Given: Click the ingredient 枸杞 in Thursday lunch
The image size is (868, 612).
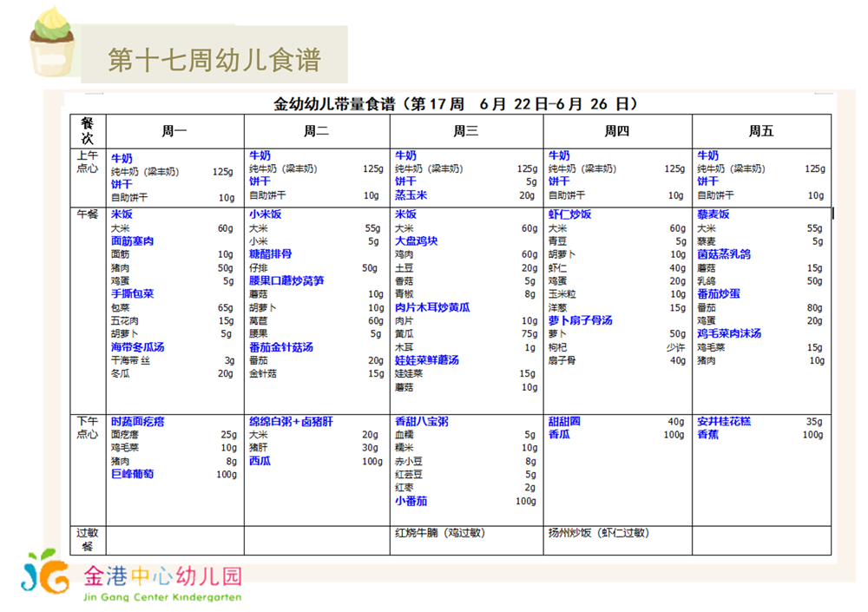Looking at the screenshot, I should point(557,347).
